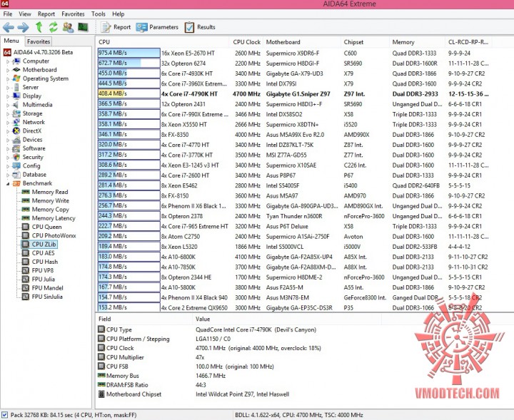The width and height of the screenshot is (514, 420).
Task: Open the Report menu
Action: (46, 14)
